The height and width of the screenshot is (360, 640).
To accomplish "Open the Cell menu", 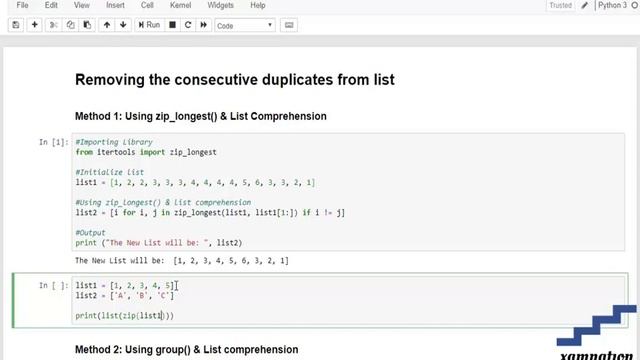I will coord(147,5).
